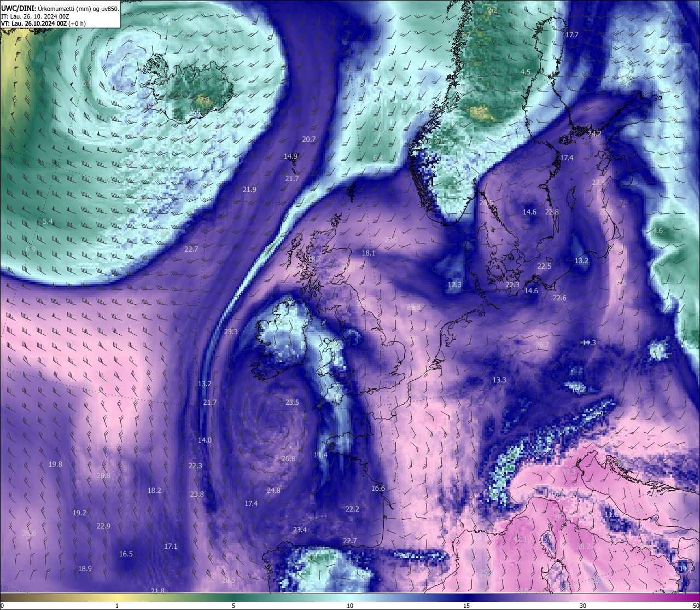Viewport: 700px width, 610px height.
Task: Click the map value '24.8'
Action: (x=273, y=491)
